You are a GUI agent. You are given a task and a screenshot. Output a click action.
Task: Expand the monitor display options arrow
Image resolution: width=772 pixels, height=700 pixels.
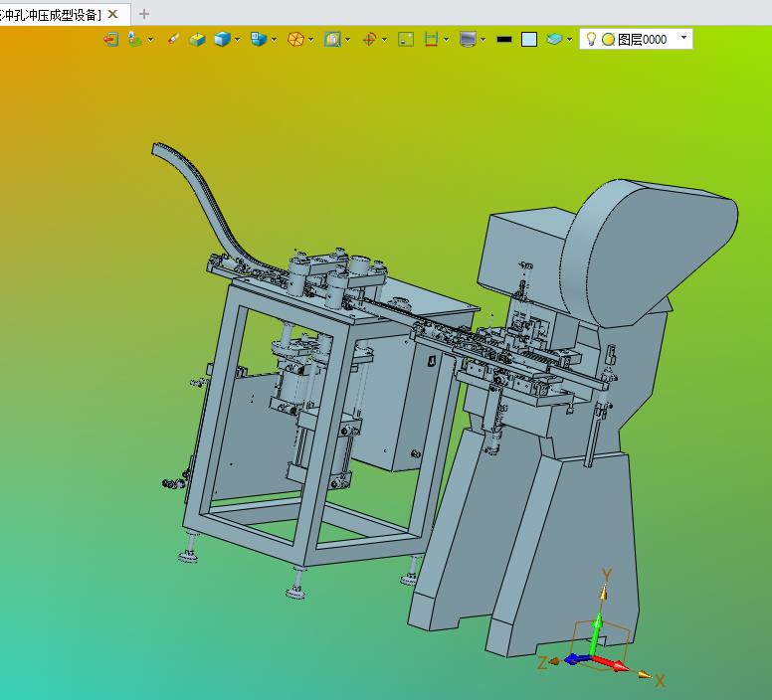click(x=482, y=40)
